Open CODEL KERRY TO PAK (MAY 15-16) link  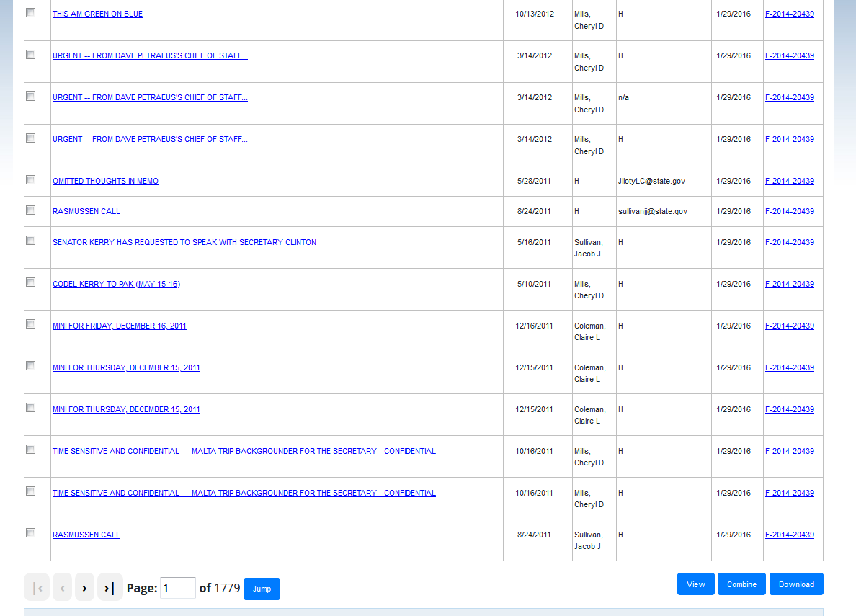pos(116,284)
